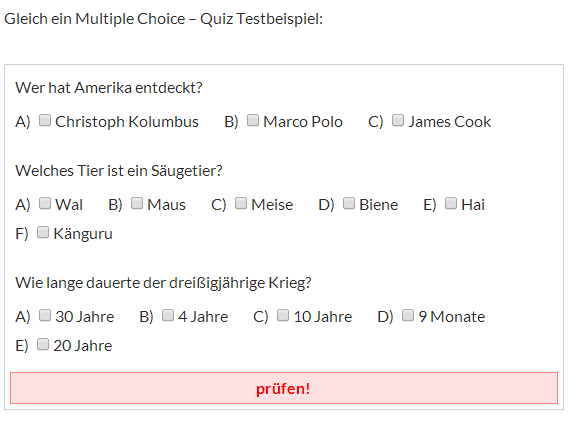Click the 9 Monate label text
Screen dimensions: 582x421
tap(452, 317)
